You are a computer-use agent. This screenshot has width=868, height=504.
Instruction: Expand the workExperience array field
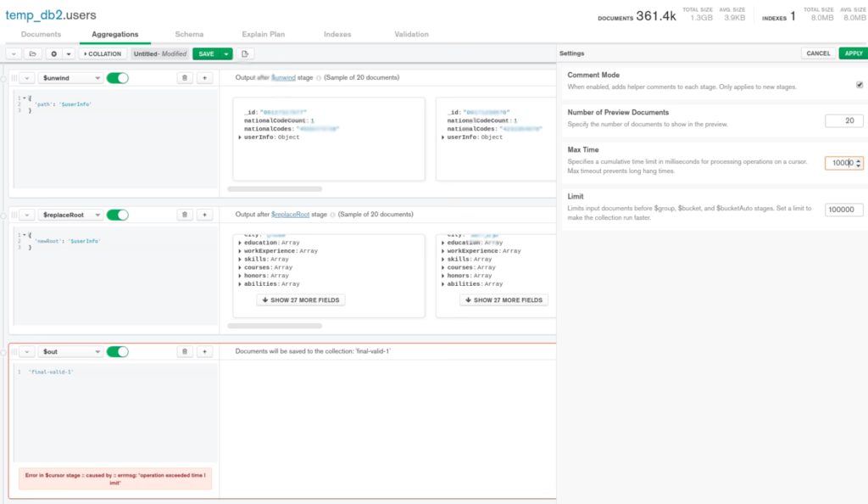pos(241,251)
